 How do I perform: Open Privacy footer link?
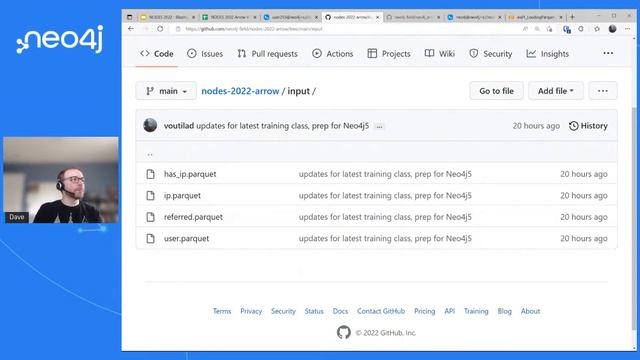pos(251,311)
